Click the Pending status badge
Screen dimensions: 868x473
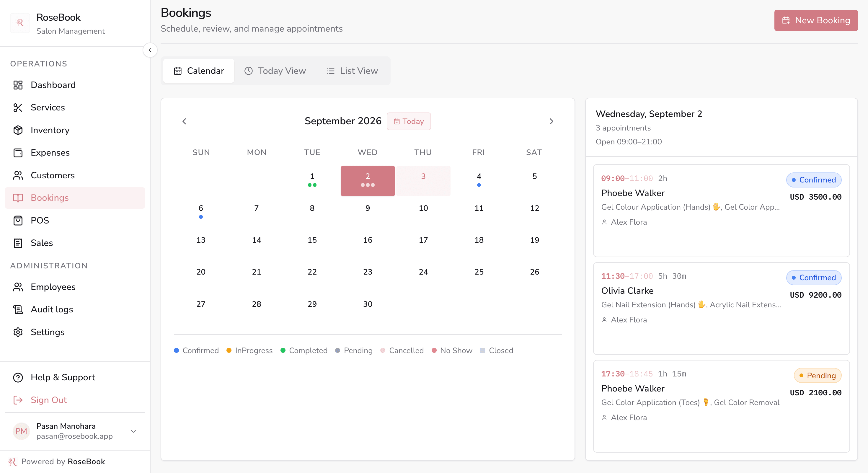point(818,375)
